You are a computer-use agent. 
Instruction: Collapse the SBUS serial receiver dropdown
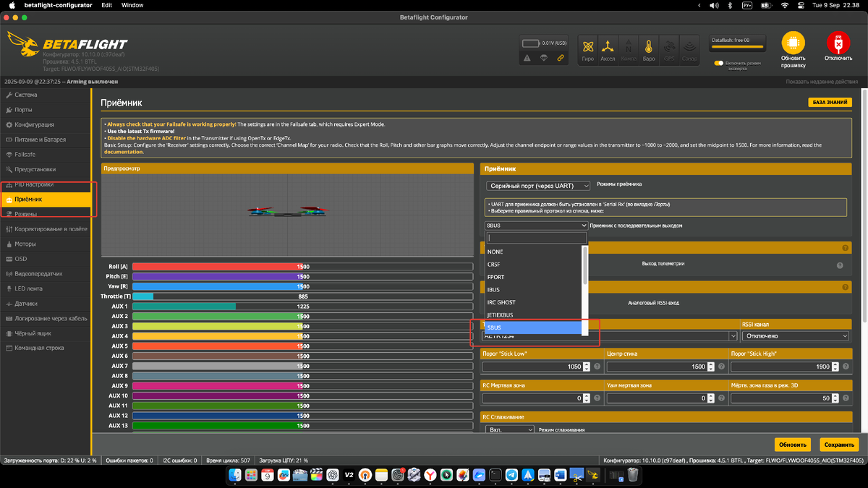pos(536,226)
